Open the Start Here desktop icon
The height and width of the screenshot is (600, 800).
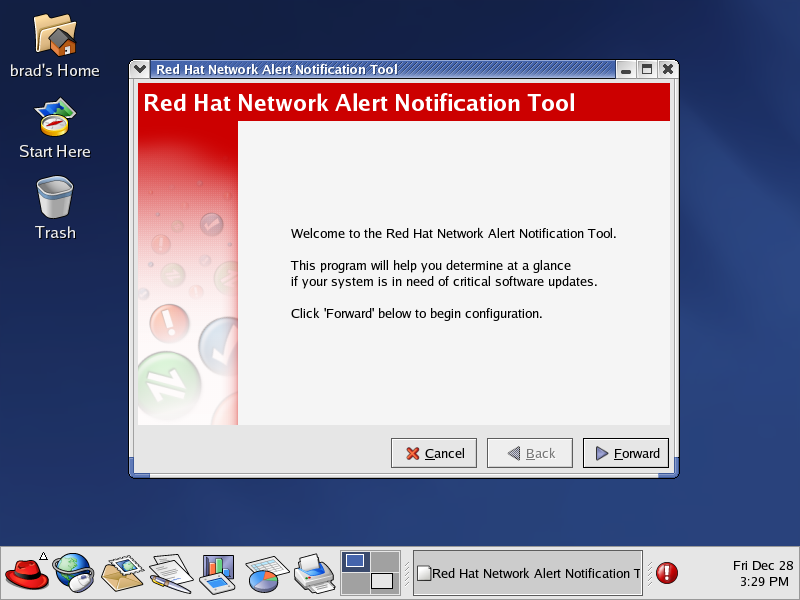coord(55,117)
